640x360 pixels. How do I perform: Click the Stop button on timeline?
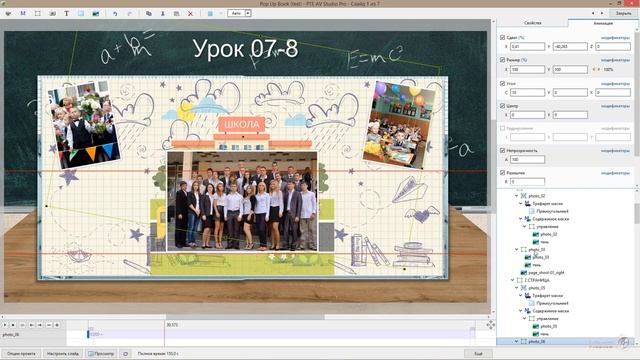pos(13,325)
